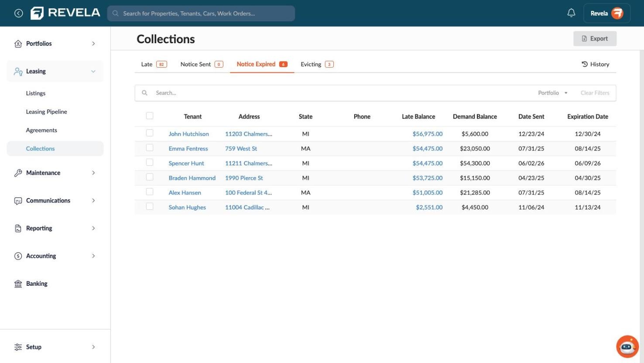Click the Maintenance wrench icon

pos(18,173)
